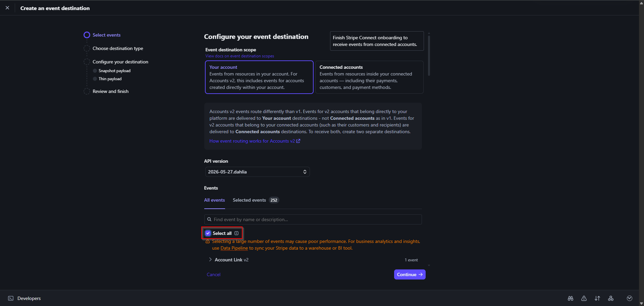The height and width of the screenshot is (306, 644).
Task: Open the warning triangle errors icon
Action: pos(584,298)
